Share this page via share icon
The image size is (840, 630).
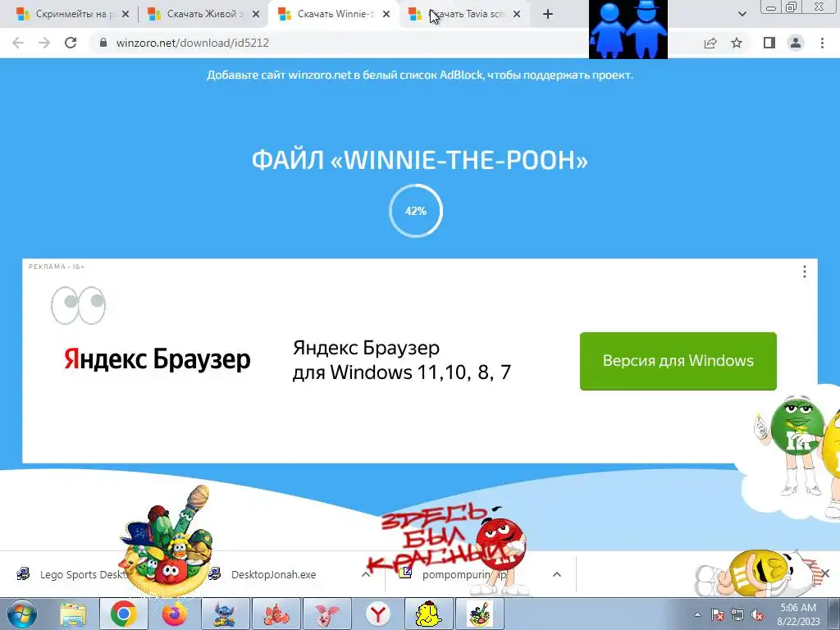(x=710, y=43)
